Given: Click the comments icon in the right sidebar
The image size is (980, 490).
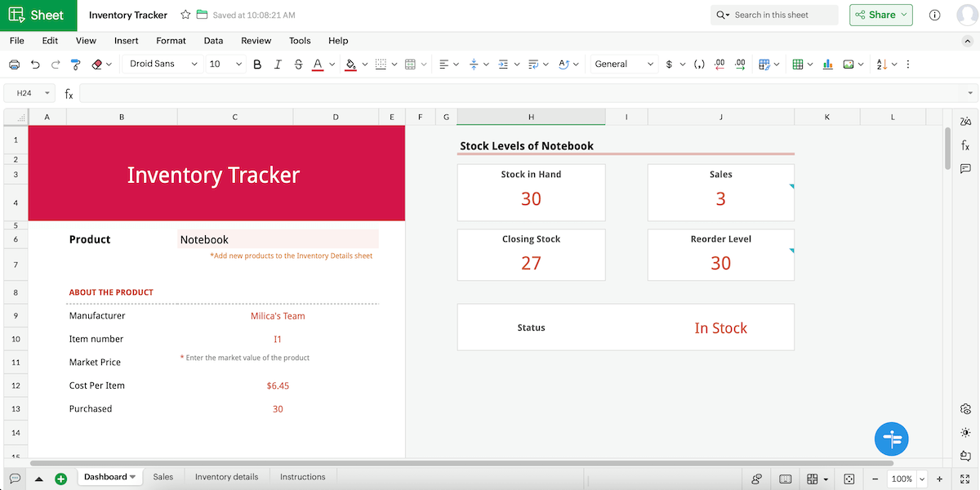Looking at the screenshot, I should pyautogui.click(x=965, y=169).
